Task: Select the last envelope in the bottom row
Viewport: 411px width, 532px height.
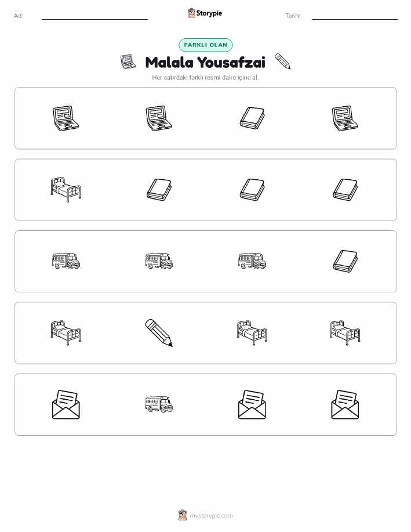Action: 345,404
